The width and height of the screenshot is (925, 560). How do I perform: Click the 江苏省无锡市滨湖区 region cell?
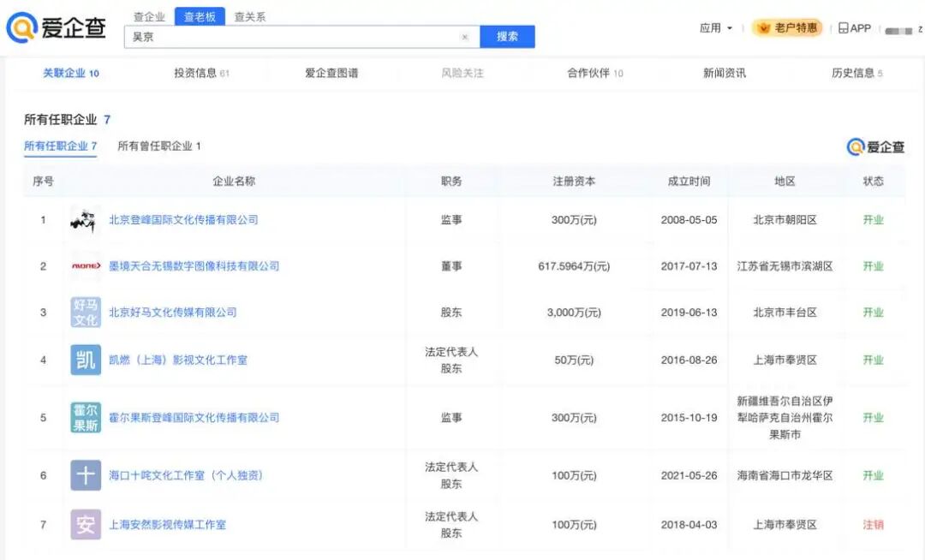785,265
